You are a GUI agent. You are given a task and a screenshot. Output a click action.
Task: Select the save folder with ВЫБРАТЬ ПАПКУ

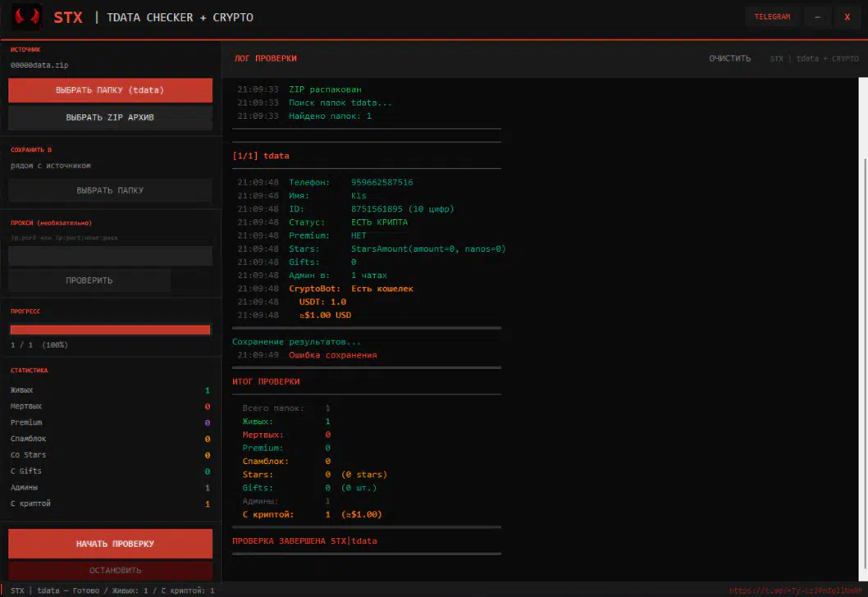110,190
